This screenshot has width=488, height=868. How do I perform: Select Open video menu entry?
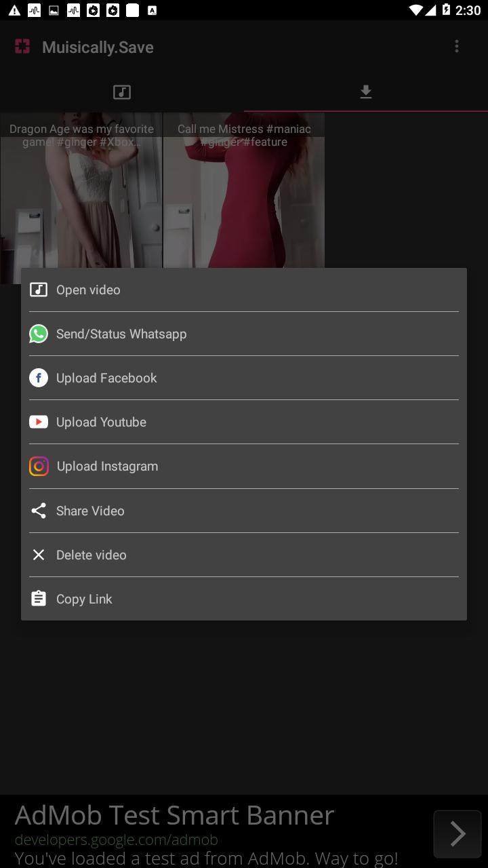(x=244, y=290)
